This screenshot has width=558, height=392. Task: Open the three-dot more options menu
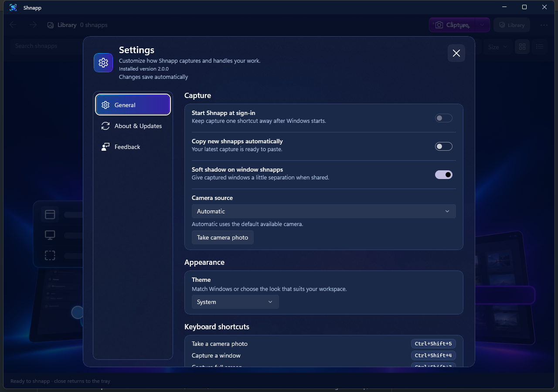pos(544,25)
